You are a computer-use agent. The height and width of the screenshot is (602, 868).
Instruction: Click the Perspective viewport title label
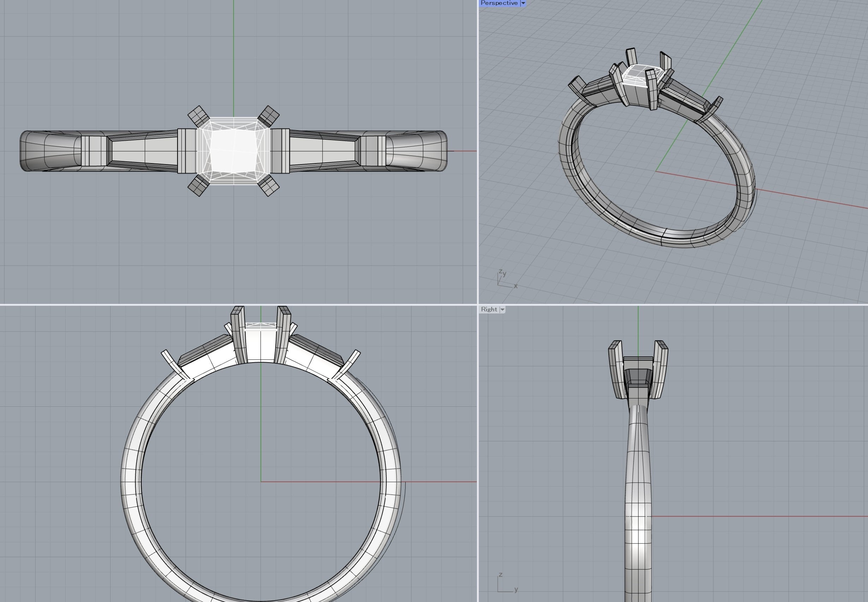(x=499, y=3)
